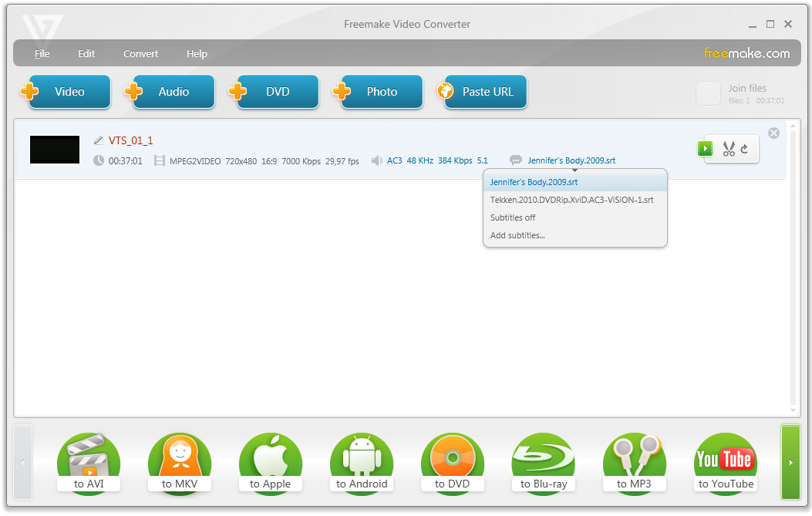Open the subtitles dropdown labeled Jennifer's Body.2009.srt
Viewport: 812px width, 516px height.
[x=571, y=160]
